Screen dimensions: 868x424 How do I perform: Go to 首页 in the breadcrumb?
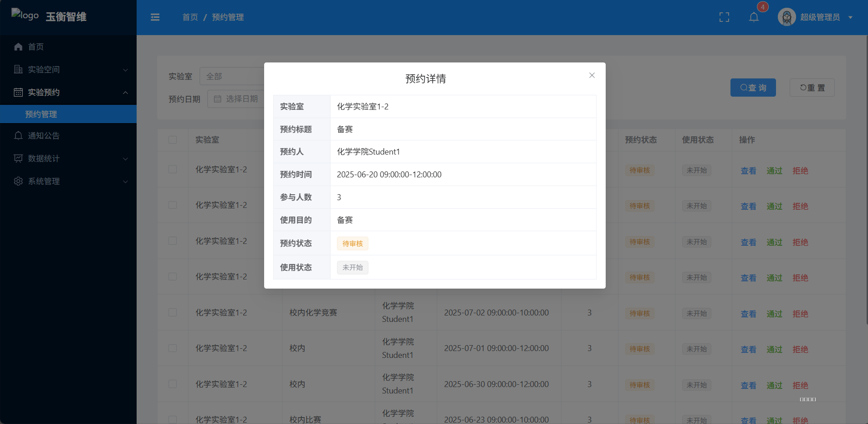coord(190,17)
